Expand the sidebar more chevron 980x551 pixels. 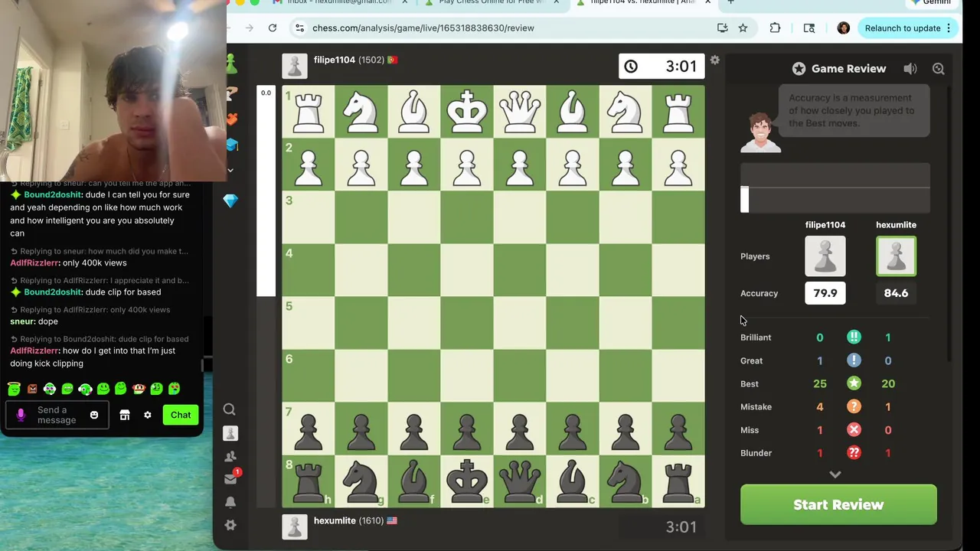pos(230,170)
